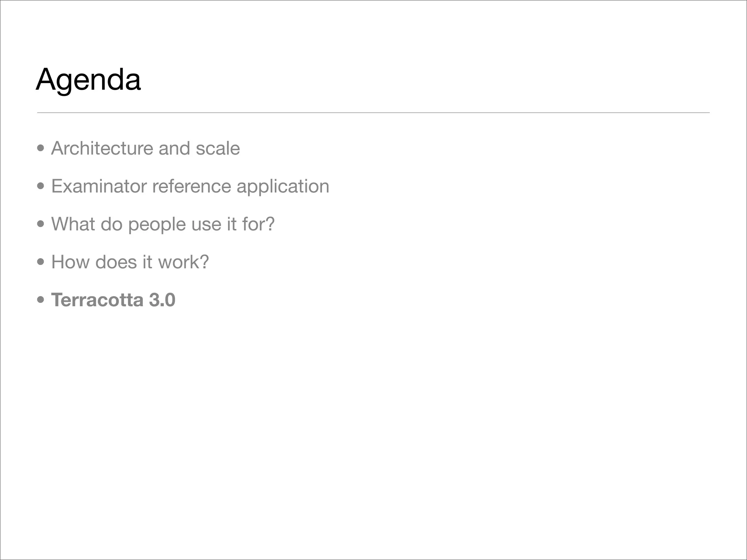Select the Architecture and scale bullet text

click(145, 148)
